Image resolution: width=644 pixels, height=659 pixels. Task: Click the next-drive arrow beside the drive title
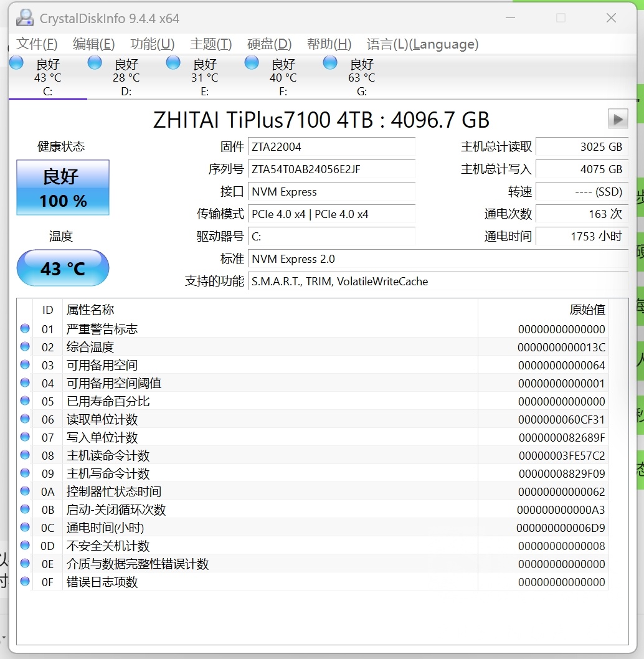[617, 119]
